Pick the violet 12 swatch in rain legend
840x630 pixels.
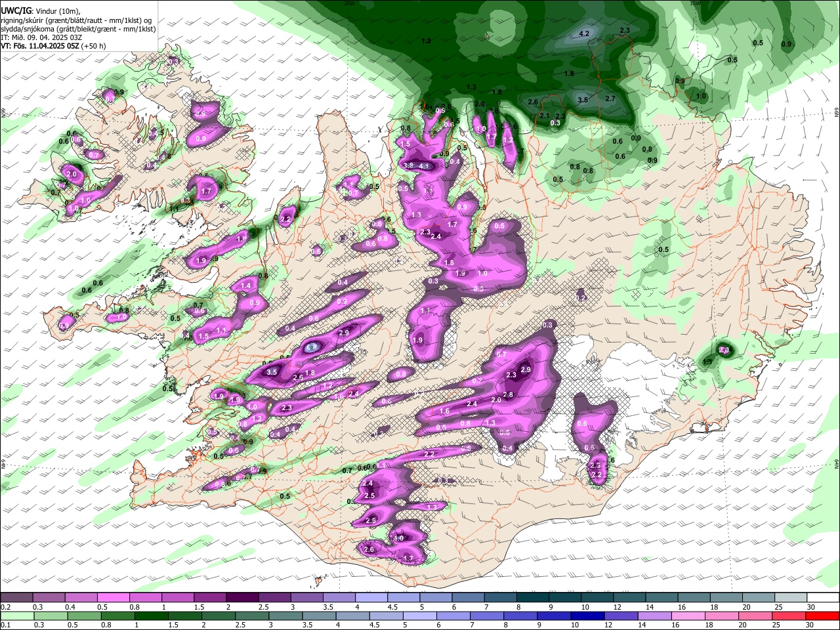tap(621, 616)
